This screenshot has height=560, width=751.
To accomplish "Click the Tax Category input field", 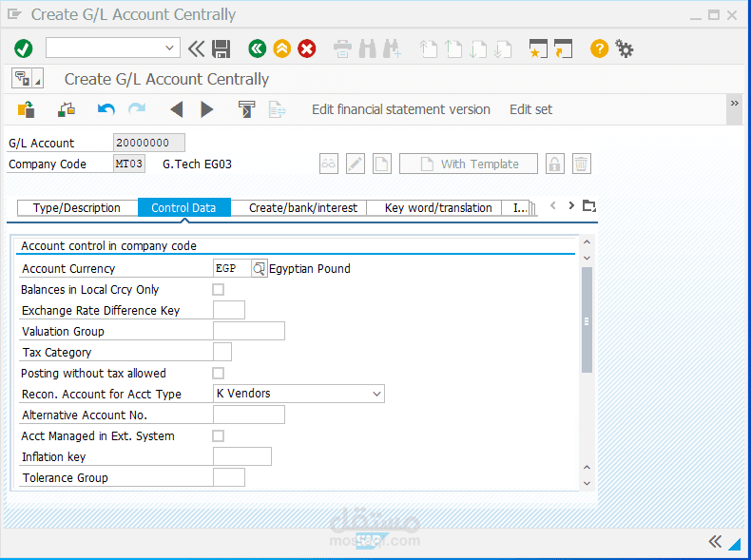I will (x=222, y=352).
